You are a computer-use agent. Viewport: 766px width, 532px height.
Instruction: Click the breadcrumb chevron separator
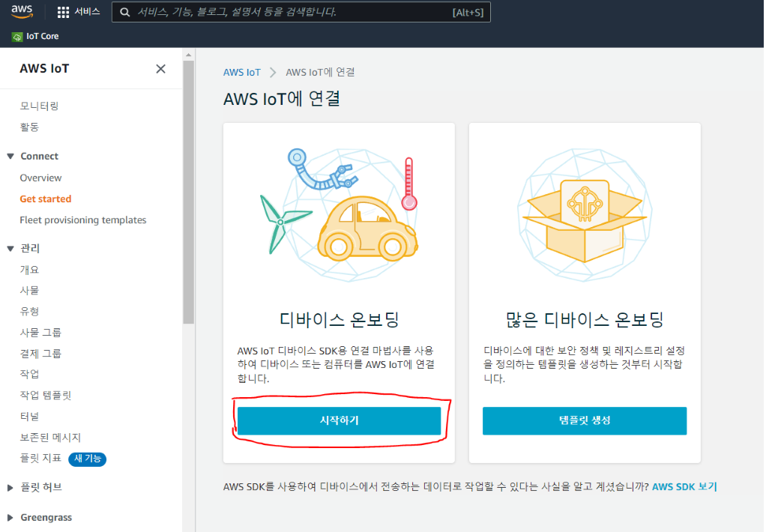pyautogui.click(x=273, y=72)
